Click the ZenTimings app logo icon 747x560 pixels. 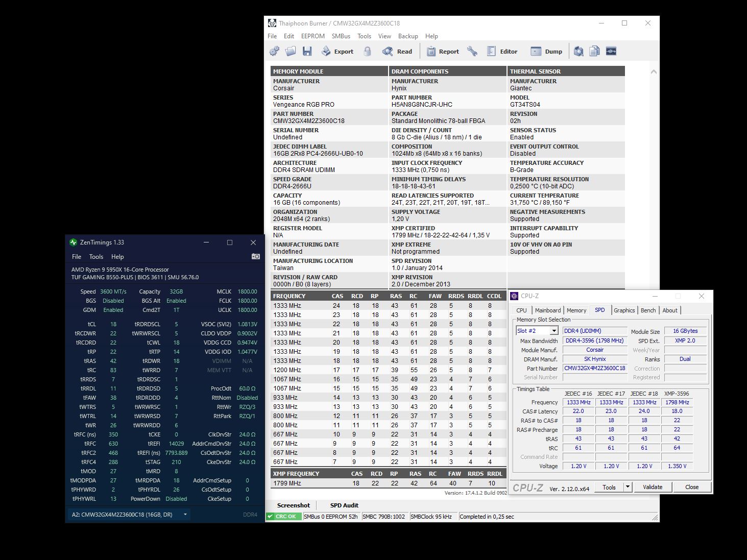click(74, 242)
